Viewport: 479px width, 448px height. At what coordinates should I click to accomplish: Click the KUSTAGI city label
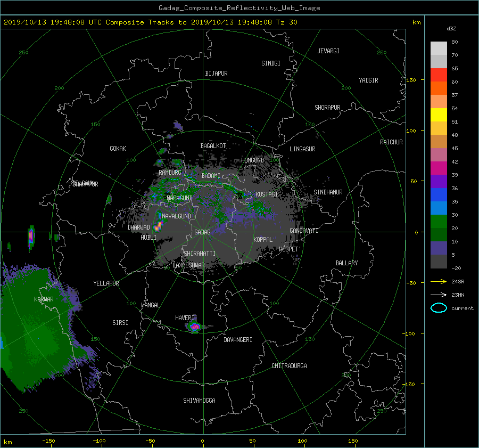267,194
